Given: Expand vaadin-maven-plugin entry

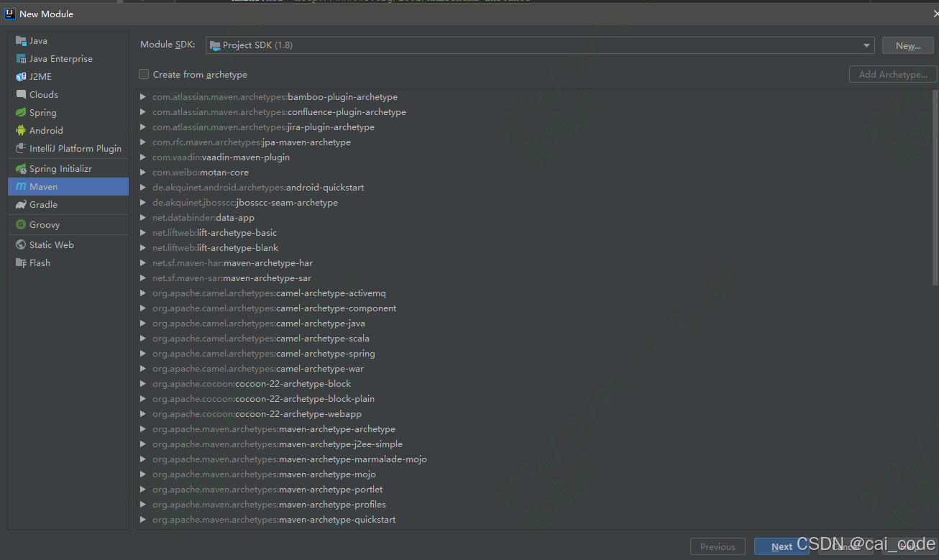Looking at the screenshot, I should pyautogui.click(x=143, y=157).
